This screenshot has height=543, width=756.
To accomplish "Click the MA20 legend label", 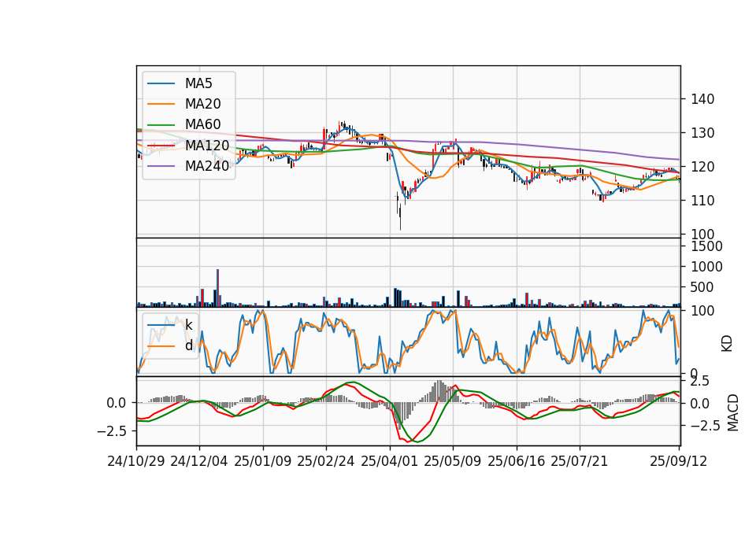I will [x=202, y=104].
